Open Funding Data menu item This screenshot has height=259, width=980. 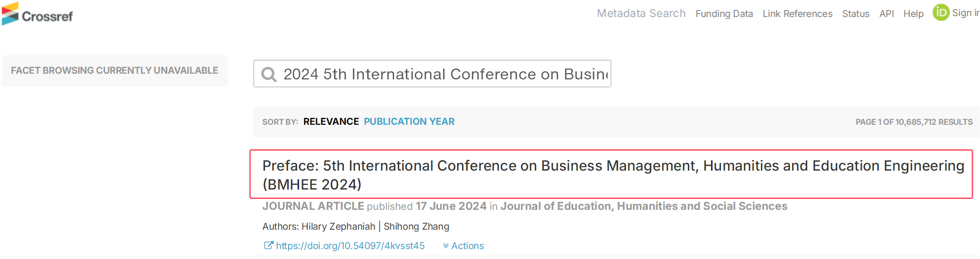724,14
